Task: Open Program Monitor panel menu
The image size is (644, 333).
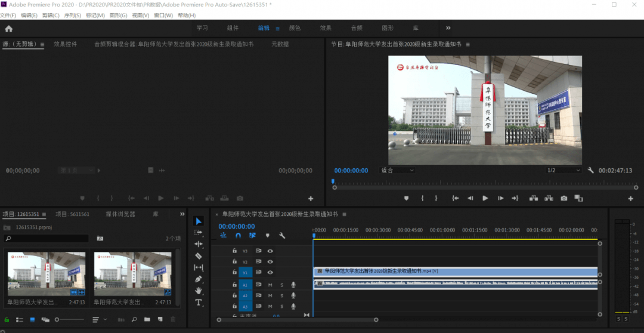Action: pyautogui.click(x=468, y=44)
